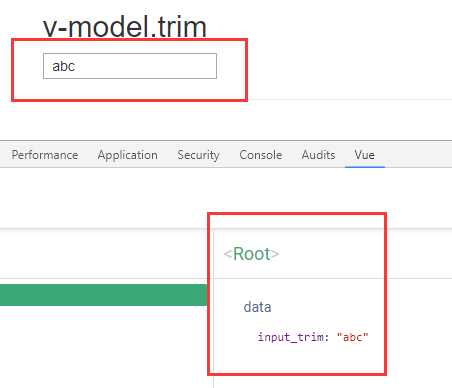Click the opening angle bracket before Root

[x=228, y=255]
